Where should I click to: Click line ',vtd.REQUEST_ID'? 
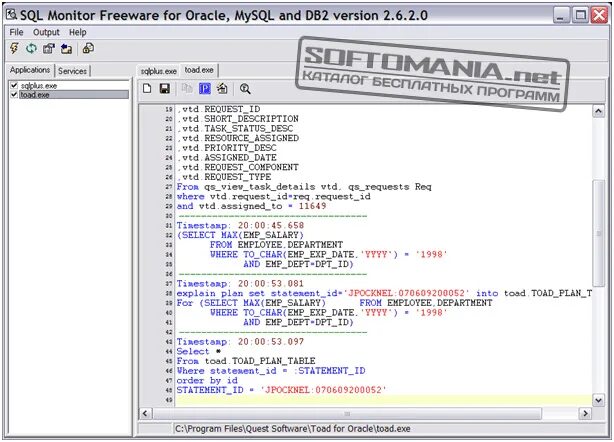pyautogui.click(x=219, y=109)
